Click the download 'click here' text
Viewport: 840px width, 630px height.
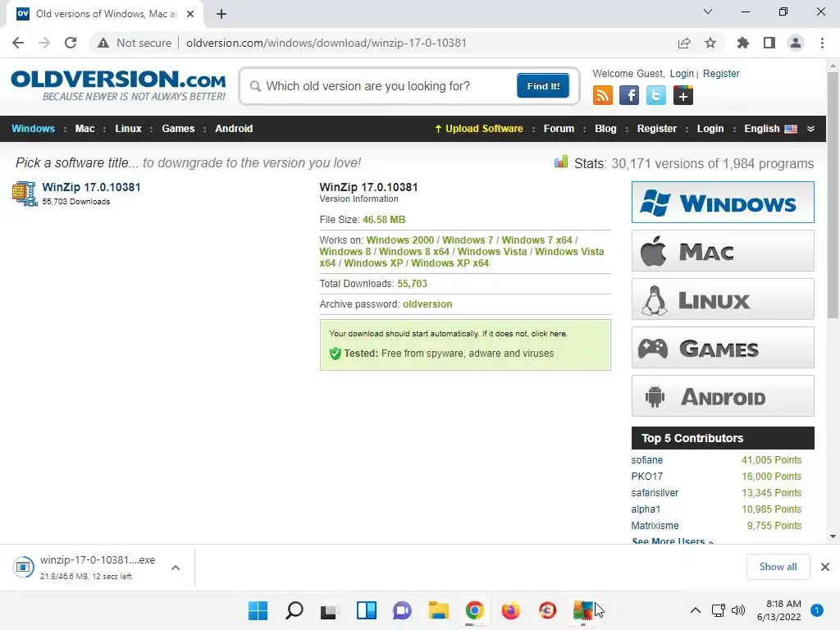point(549,333)
